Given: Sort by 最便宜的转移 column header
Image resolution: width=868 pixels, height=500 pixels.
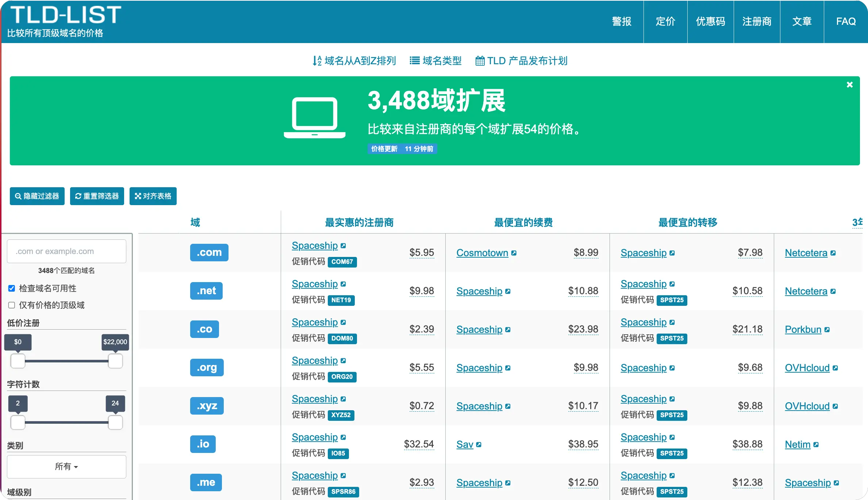Looking at the screenshot, I should [x=688, y=222].
